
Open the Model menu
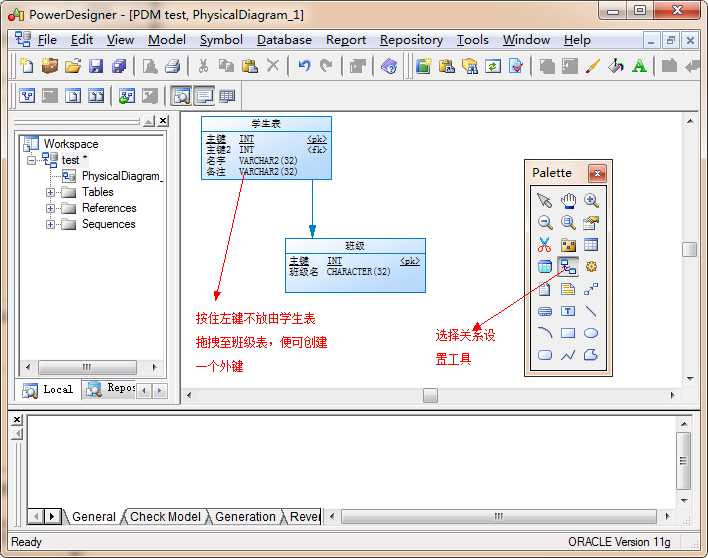pyautogui.click(x=167, y=40)
